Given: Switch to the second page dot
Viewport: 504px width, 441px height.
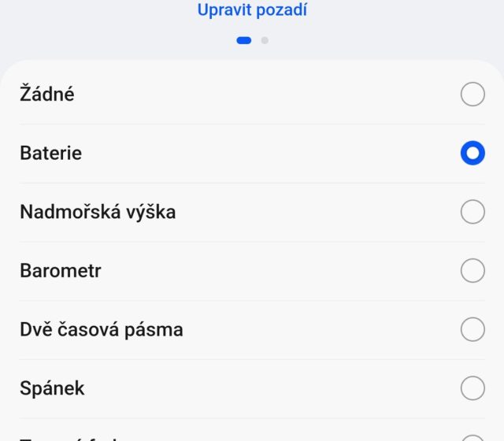Looking at the screenshot, I should click(x=265, y=40).
